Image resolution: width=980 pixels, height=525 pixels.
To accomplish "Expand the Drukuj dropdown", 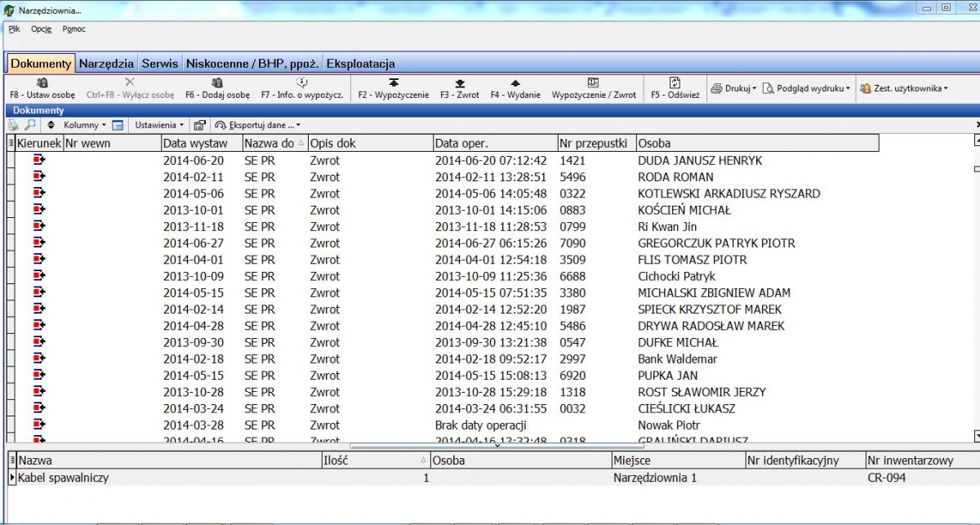I will click(733, 88).
